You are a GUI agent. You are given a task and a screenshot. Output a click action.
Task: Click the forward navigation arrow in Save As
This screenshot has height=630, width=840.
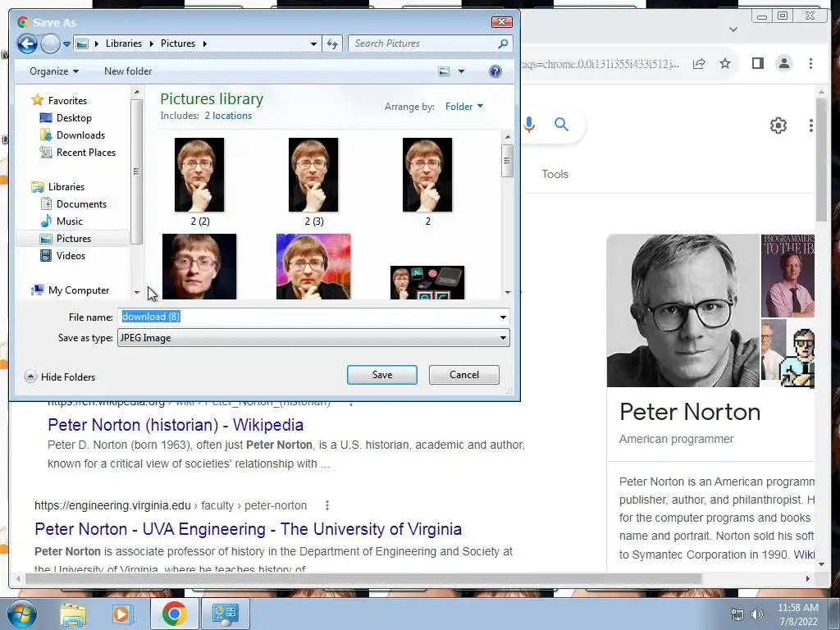point(50,43)
